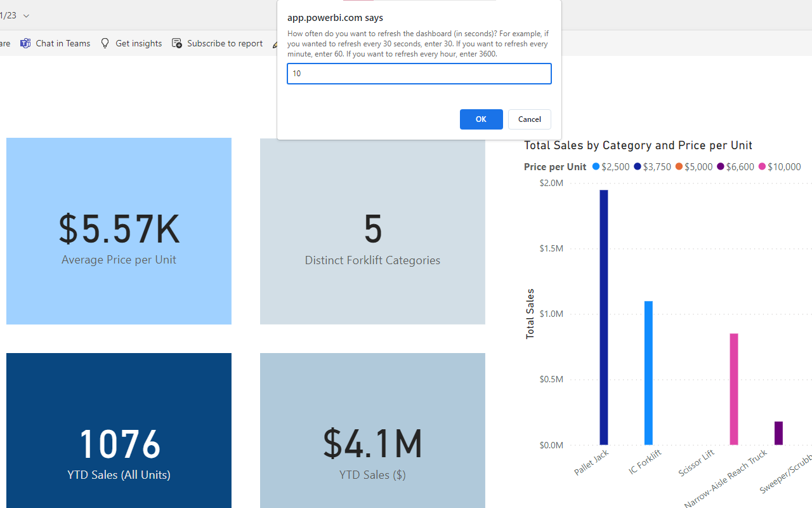Select the $10,000 legend color dot
812x508 pixels.
point(762,166)
